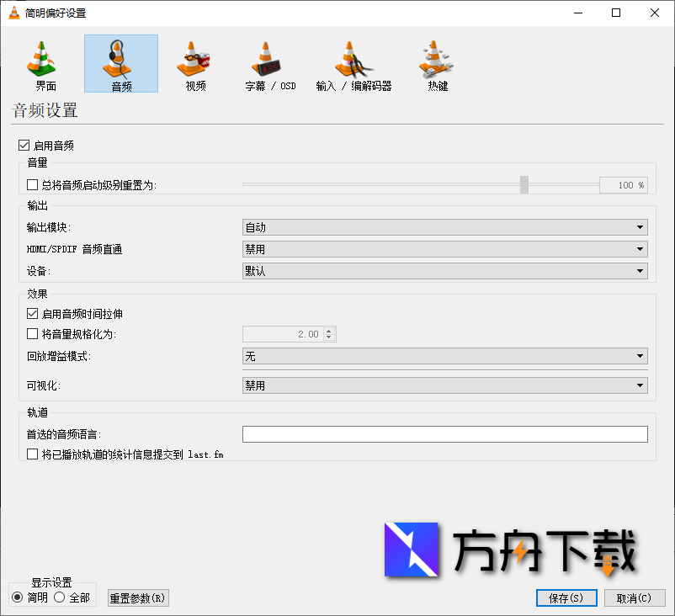Click the 首选的音频语言 input field

(444, 434)
